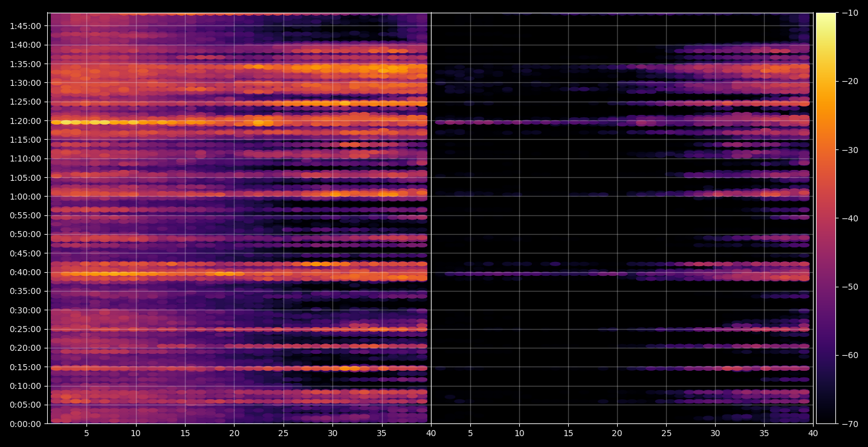Pick the −40 colorbar tick label

[x=849, y=218]
